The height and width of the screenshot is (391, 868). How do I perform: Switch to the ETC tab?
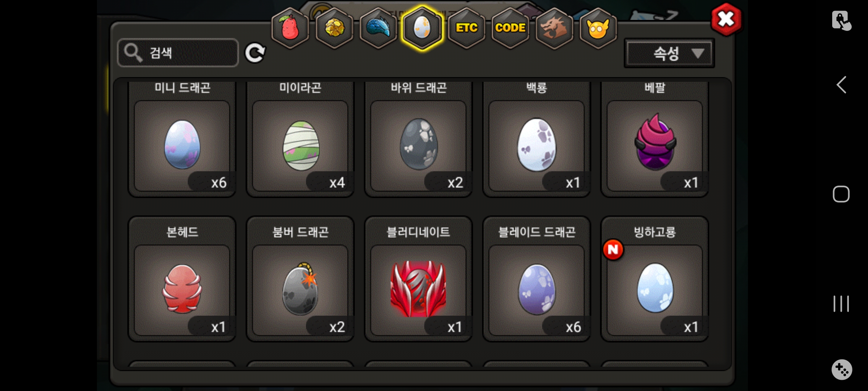point(467,28)
